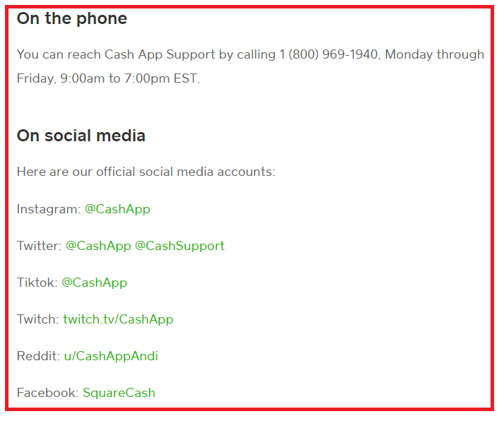Click the 'On the phone' heading

(72, 18)
